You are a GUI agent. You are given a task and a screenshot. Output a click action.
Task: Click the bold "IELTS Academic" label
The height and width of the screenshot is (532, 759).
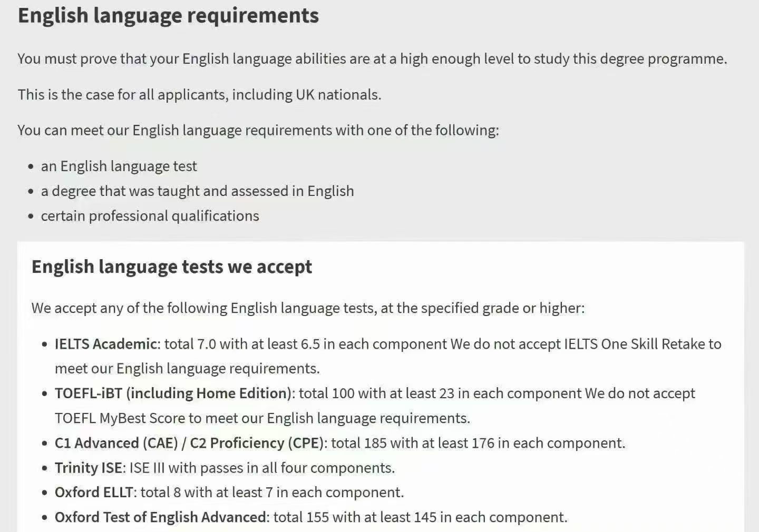pyautogui.click(x=105, y=344)
